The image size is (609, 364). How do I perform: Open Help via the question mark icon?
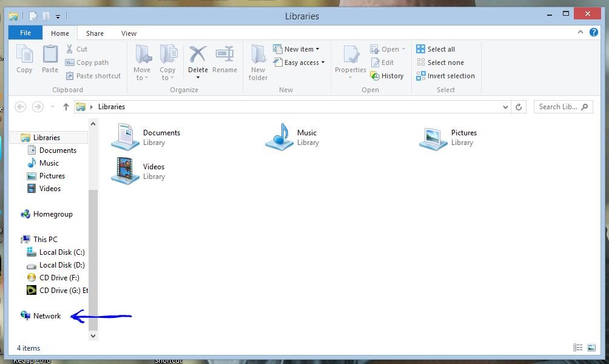(x=593, y=32)
